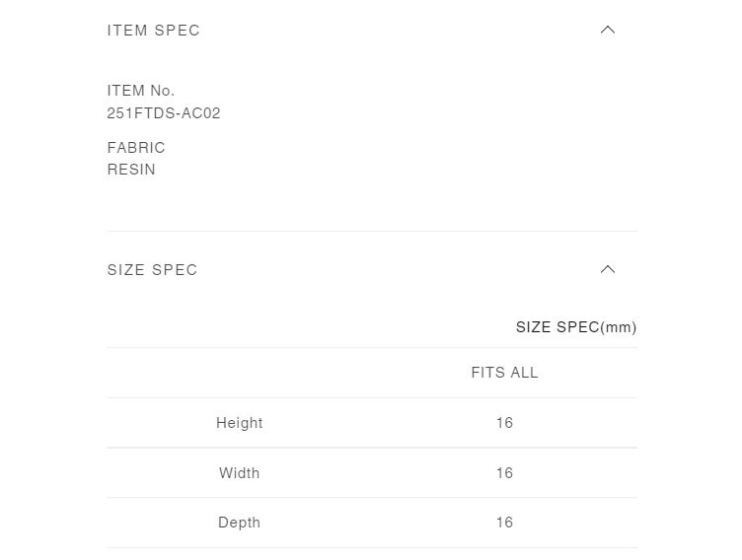This screenshot has height=560, width=742.
Task: Collapse the ITEM SPEC section chevron
Action: click(x=608, y=31)
